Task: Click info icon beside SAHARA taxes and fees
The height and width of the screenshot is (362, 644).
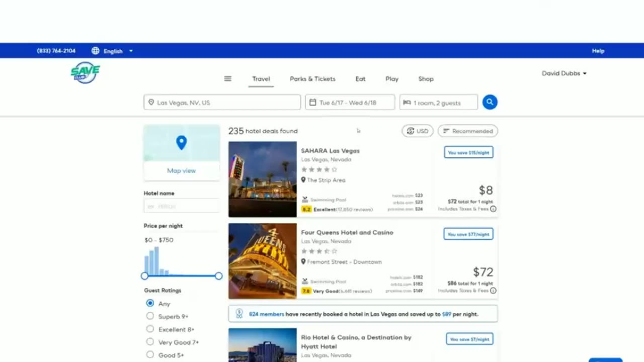Action: [x=493, y=209]
